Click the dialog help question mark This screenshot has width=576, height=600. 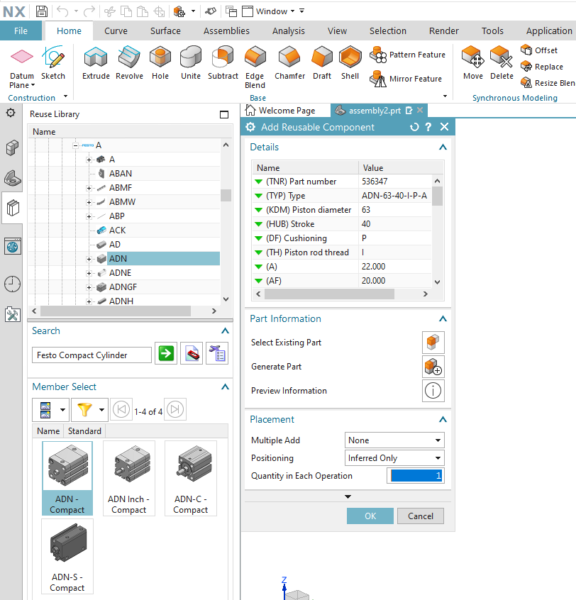coord(428,127)
